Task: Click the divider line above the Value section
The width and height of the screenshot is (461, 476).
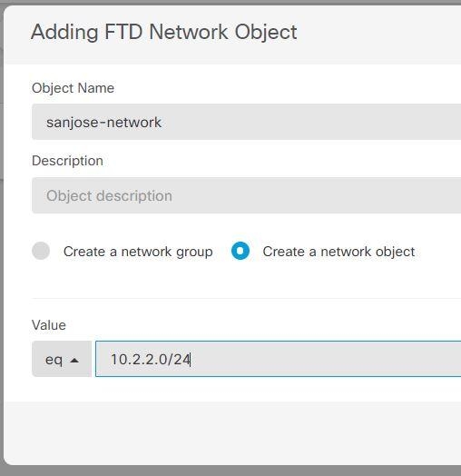Action: [x=246, y=298]
